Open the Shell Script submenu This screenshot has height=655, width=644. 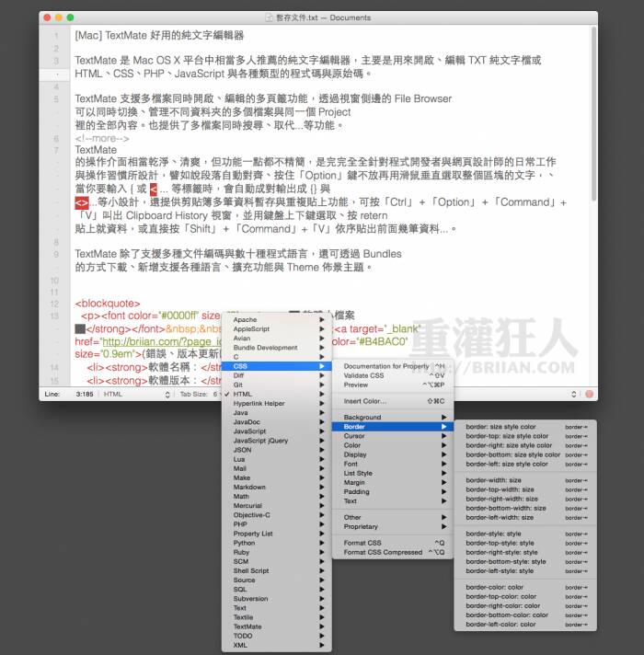coord(277,570)
